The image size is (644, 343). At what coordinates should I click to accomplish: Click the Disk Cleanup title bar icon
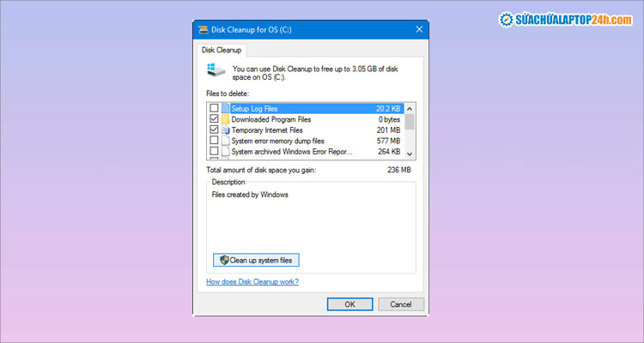[204, 28]
